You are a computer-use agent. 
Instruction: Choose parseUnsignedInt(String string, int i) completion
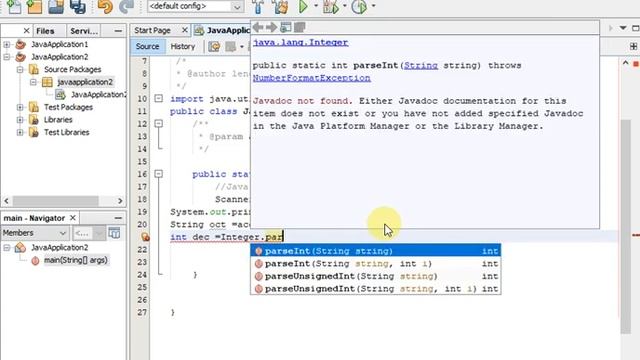[x=376, y=289]
